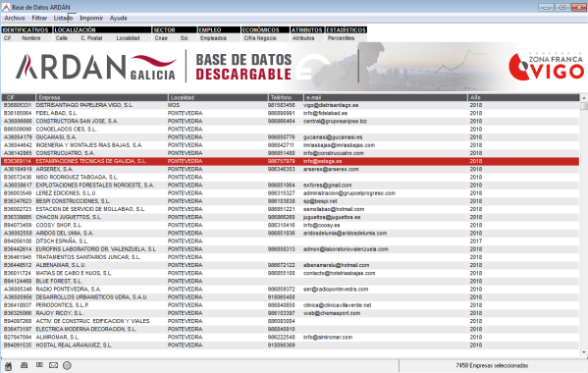This screenshot has width=588, height=373.
Task: Click the binoculars search icon
Action: click(x=8, y=366)
